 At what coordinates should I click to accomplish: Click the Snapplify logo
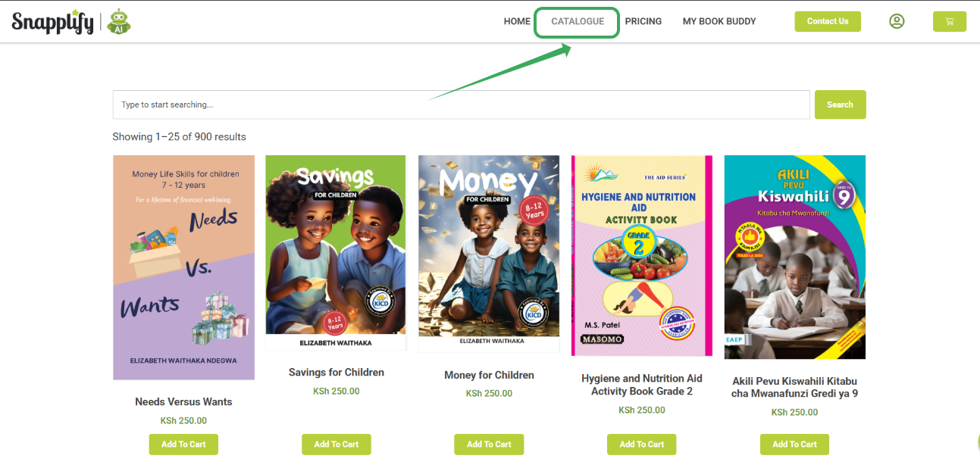click(52, 22)
